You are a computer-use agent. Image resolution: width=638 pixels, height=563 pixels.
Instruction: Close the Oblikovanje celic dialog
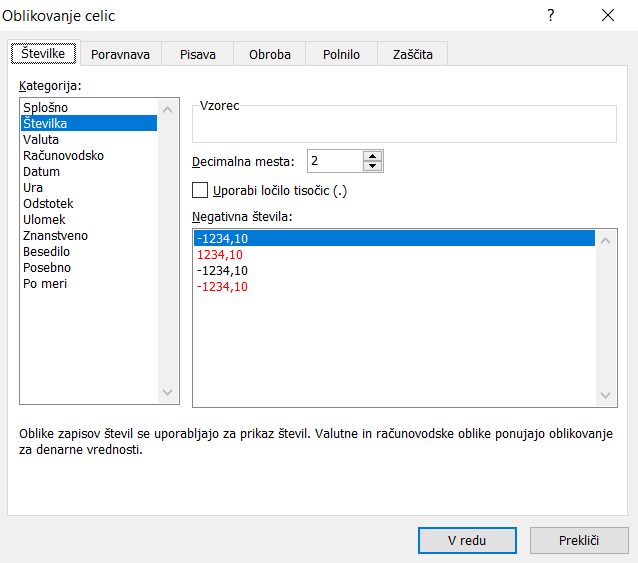(608, 15)
